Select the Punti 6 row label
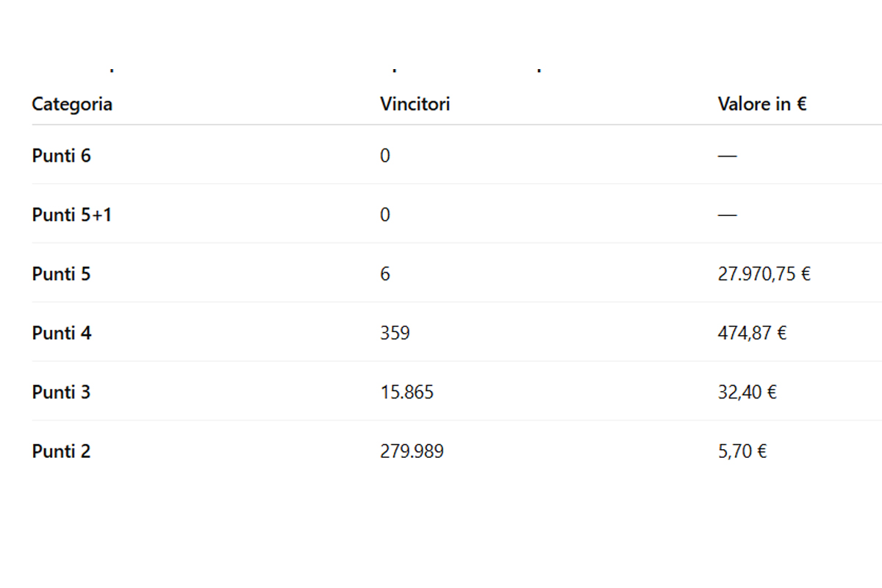Screen dimensions: 882x588 [x=62, y=156]
